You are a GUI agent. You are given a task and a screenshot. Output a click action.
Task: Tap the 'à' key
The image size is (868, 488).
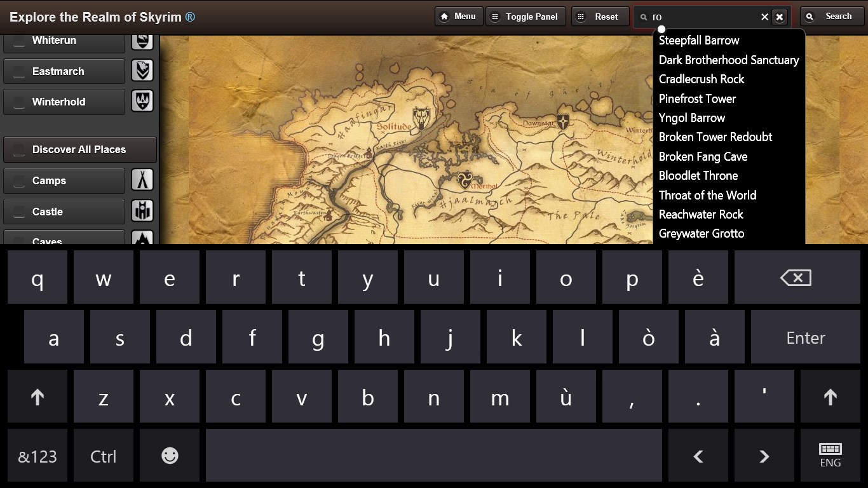tap(715, 337)
